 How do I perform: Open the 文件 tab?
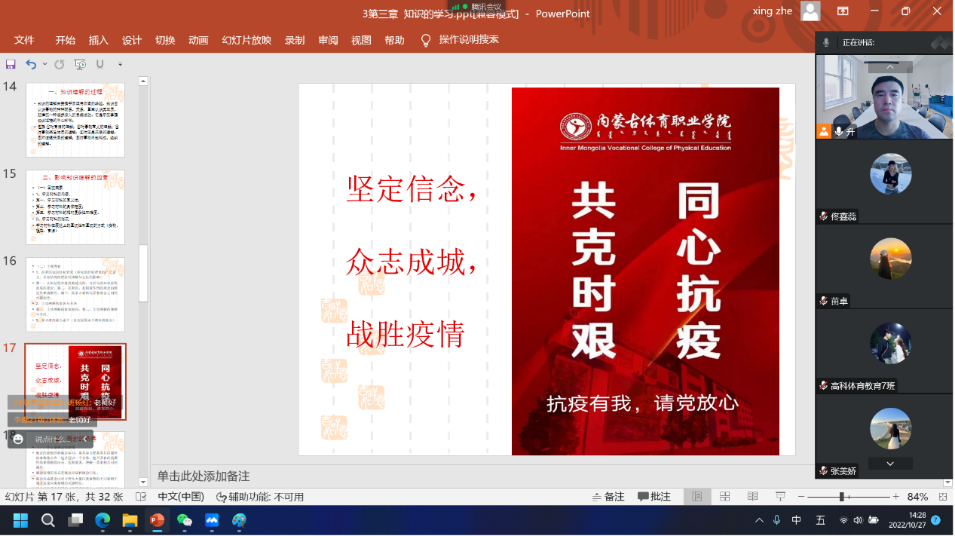(24, 40)
